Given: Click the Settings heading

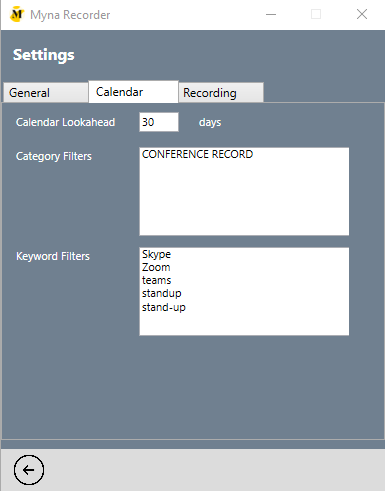Looking at the screenshot, I should [x=44, y=55].
